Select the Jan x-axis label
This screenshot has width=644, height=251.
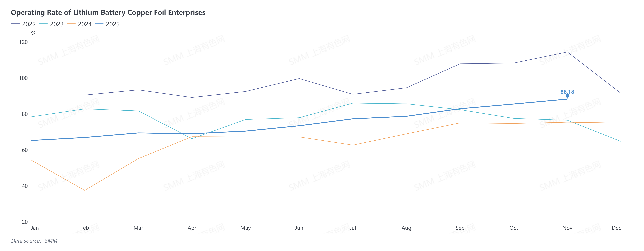tap(35, 228)
